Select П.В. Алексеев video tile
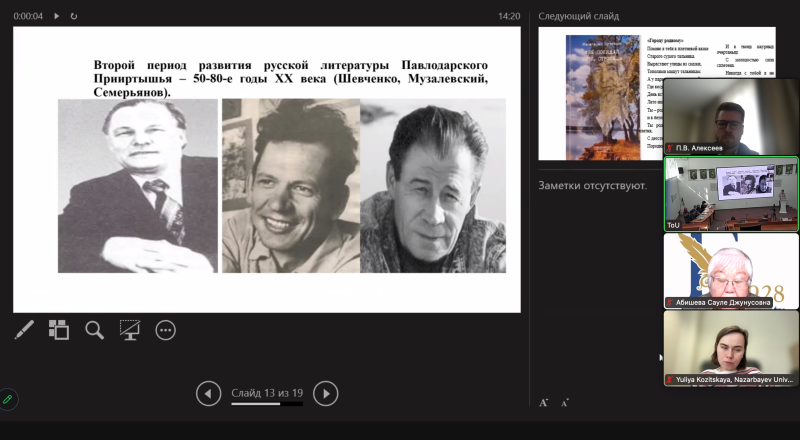Viewport: 800px width, 440px height. click(731, 116)
